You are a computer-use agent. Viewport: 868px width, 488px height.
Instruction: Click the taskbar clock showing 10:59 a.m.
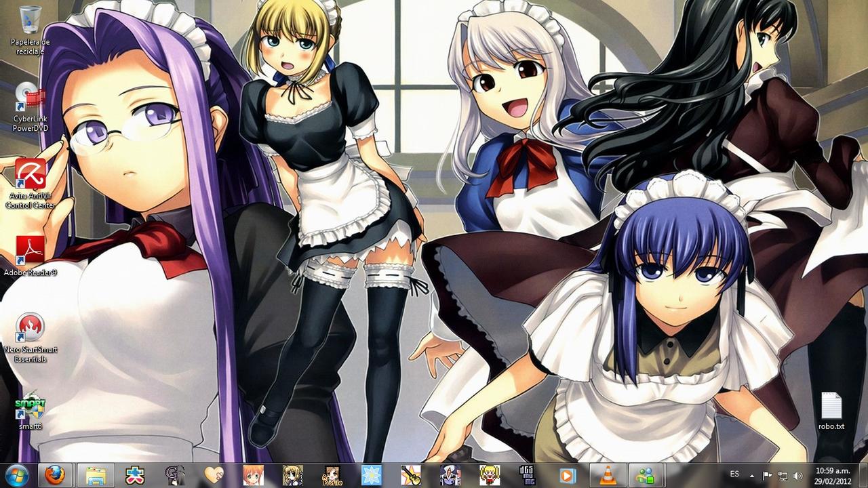(x=833, y=474)
